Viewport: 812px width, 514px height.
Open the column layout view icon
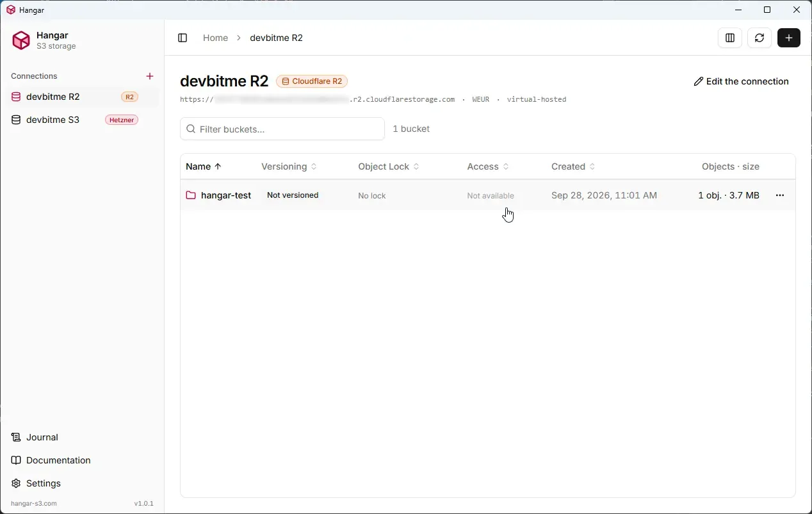[729, 38]
